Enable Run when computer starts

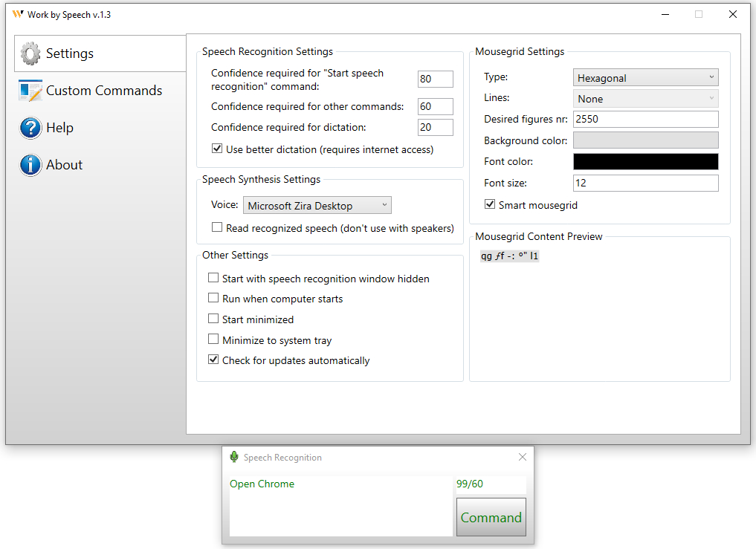(x=213, y=299)
